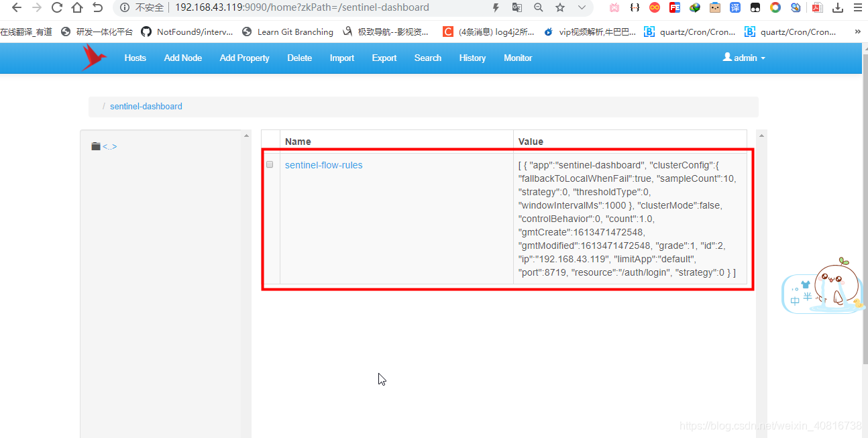
Task: Click the extension icon next to the ring
Action: [796, 7]
